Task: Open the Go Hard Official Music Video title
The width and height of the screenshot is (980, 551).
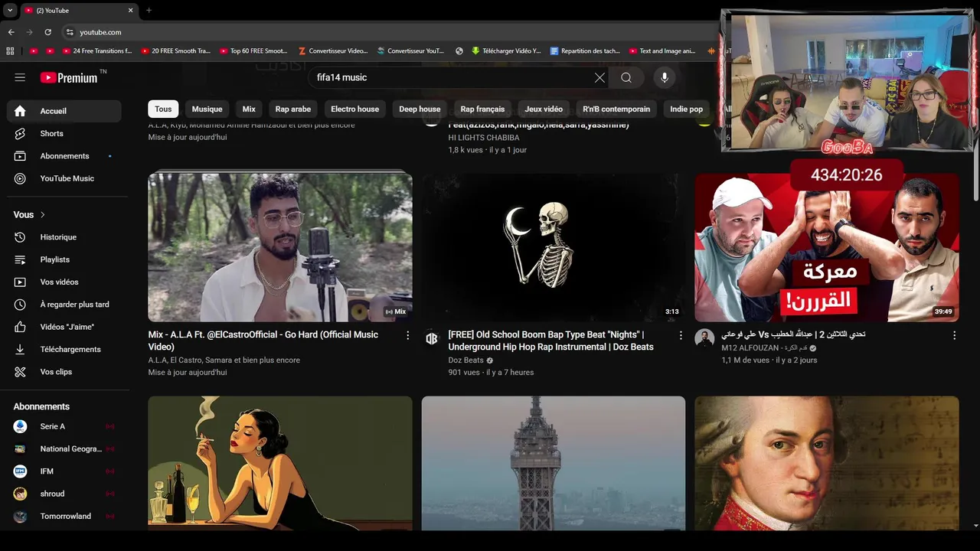Action: pyautogui.click(x=263, y=341)
